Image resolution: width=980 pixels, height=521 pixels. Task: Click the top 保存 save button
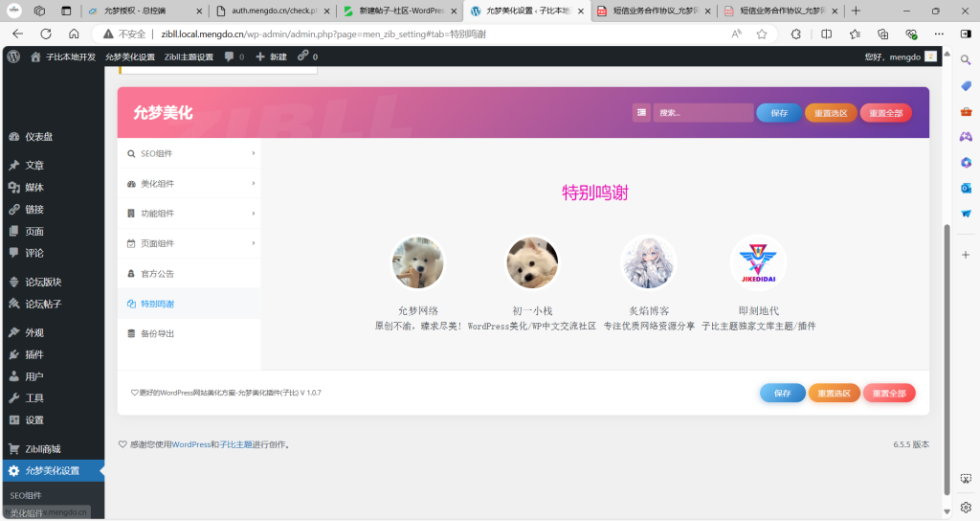point(779,113)
